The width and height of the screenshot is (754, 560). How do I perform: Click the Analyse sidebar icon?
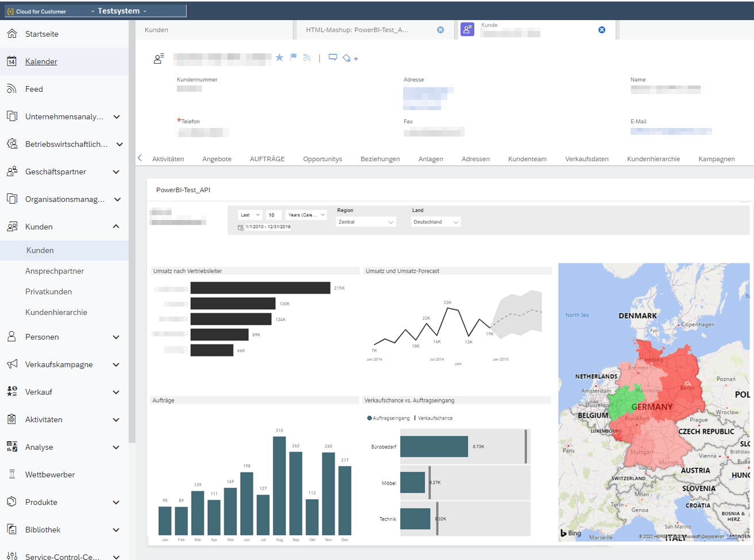click(x=11, y=447)
